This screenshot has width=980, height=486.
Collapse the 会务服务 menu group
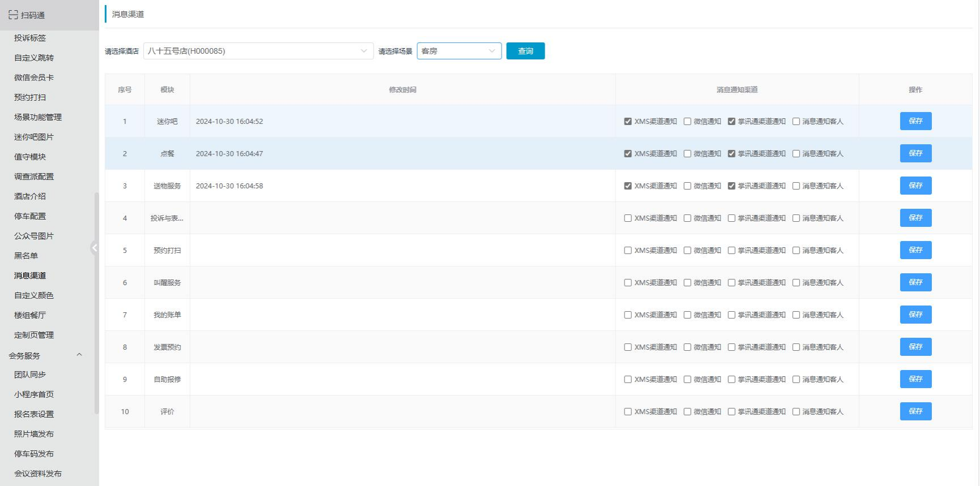click(x=79, y=355)
